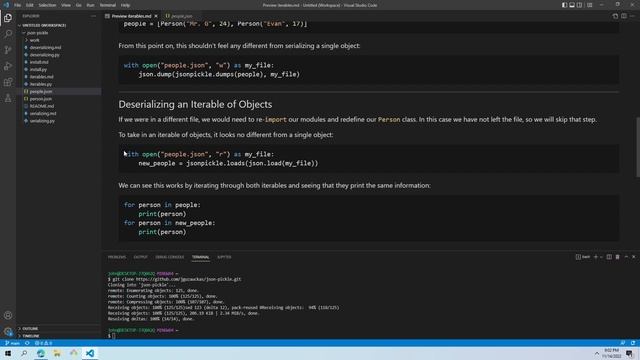Create a new terminal with plus

(596, 257)
